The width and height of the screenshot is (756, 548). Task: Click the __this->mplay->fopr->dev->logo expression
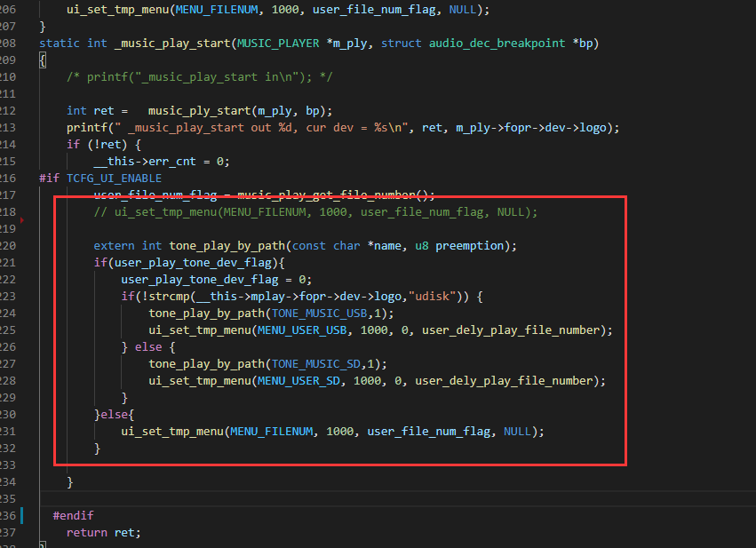[x=298, y=297]
